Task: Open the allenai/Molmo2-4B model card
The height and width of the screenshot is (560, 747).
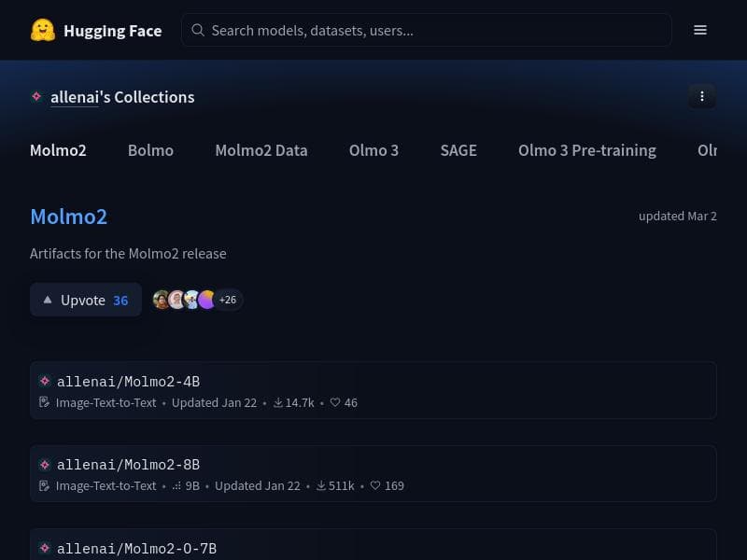Action: (x=373, y=390)
